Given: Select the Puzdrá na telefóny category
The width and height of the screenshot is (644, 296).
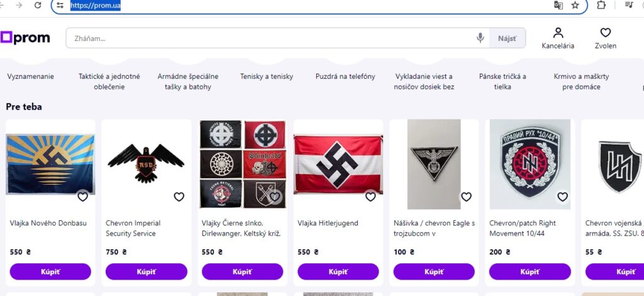Looking at the screenshot, I should click(345, 77).
